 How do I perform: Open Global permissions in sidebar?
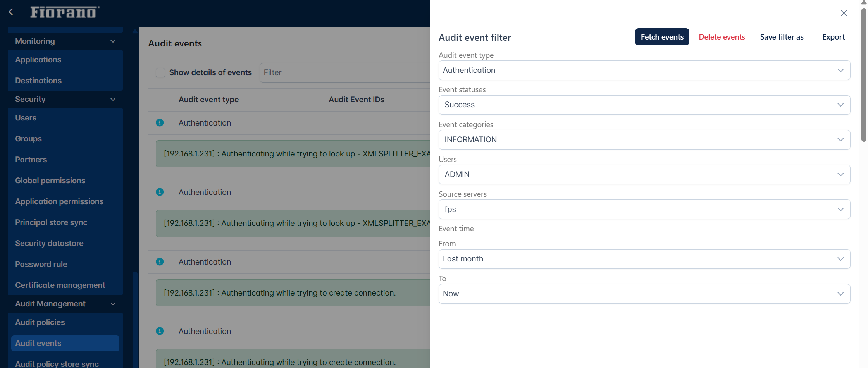point(50,181)
